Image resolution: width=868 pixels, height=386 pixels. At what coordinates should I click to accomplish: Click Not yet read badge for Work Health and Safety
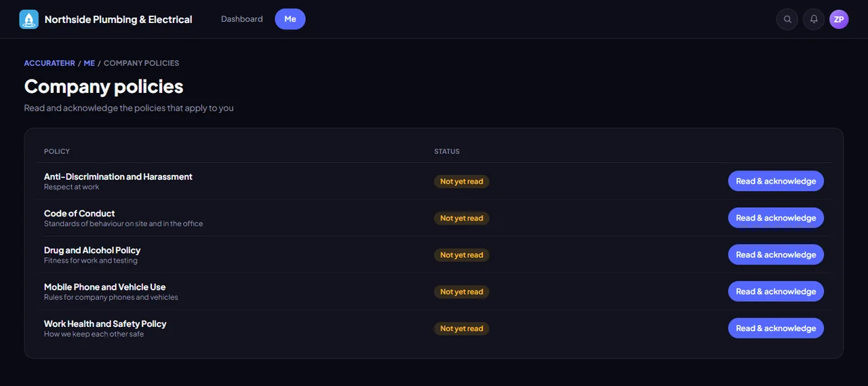462,328
